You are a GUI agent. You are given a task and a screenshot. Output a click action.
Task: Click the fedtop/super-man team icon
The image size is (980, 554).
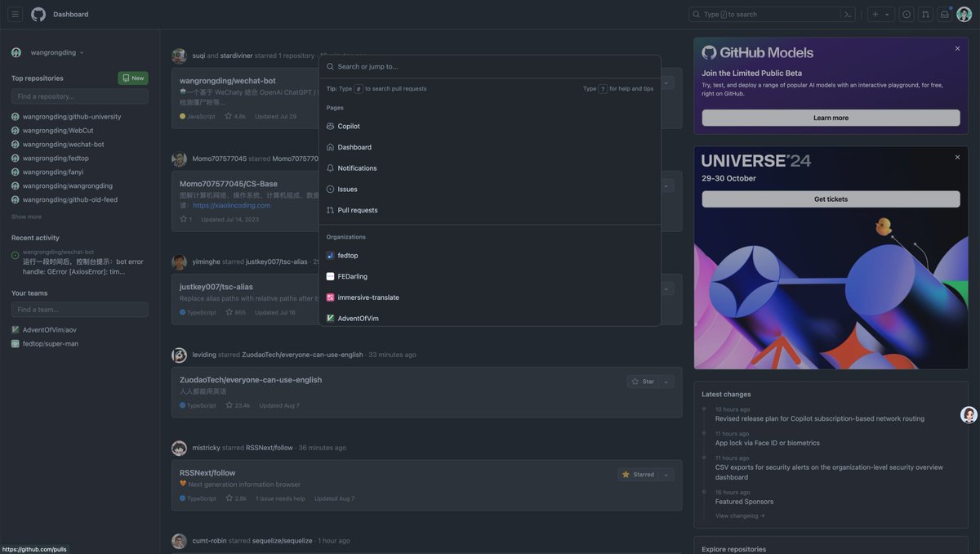coord(16,344)
